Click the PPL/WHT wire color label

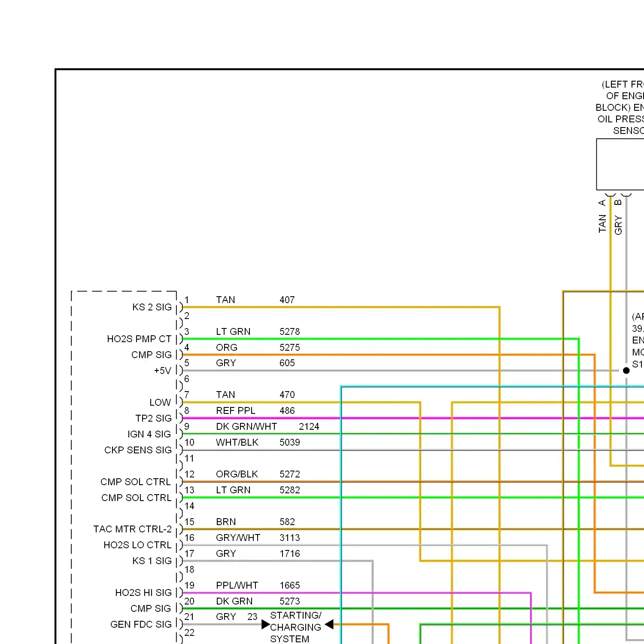(237, 585)
